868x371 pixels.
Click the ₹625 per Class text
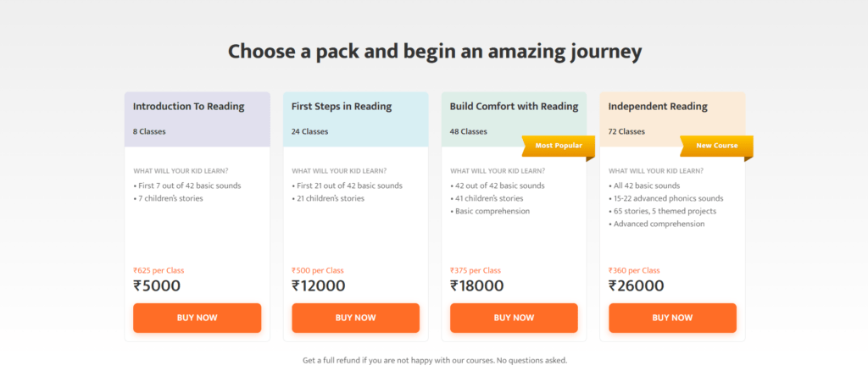(x=159, y=270)
